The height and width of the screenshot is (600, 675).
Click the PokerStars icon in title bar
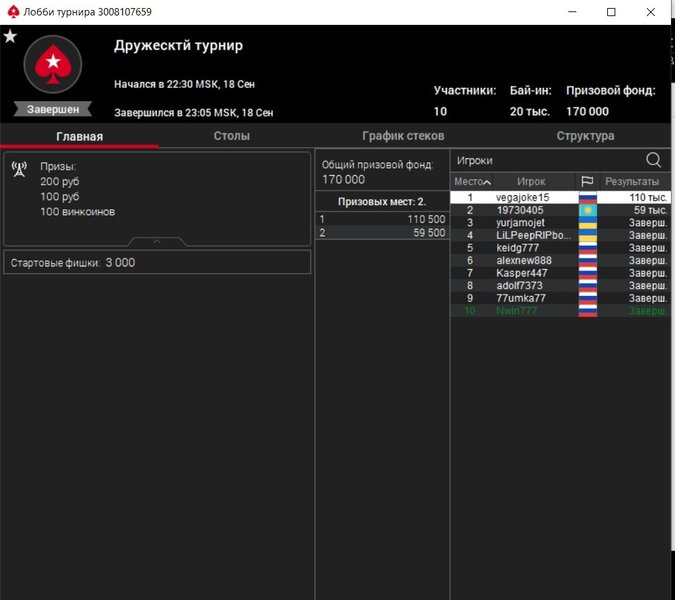point(12,12)
